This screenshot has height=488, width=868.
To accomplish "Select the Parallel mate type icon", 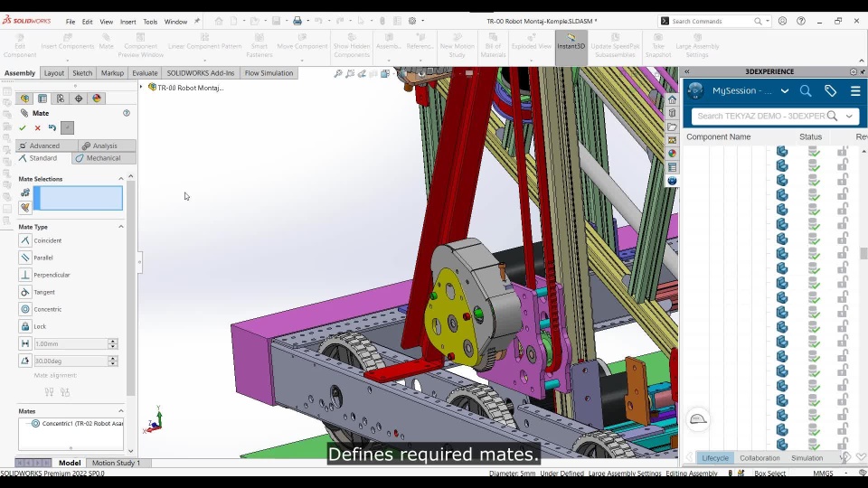I will [25, 258].
